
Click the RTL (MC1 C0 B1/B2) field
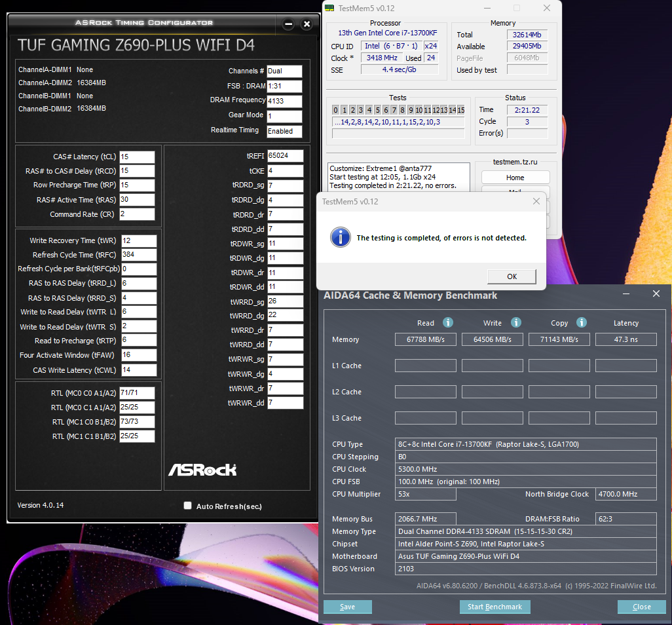[x=137, y=422]
